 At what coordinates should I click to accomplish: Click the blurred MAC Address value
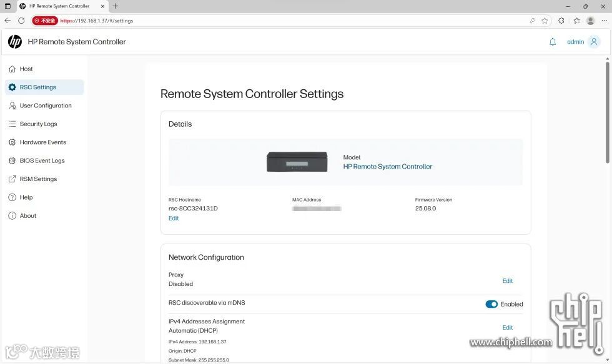tap(317, 209)
